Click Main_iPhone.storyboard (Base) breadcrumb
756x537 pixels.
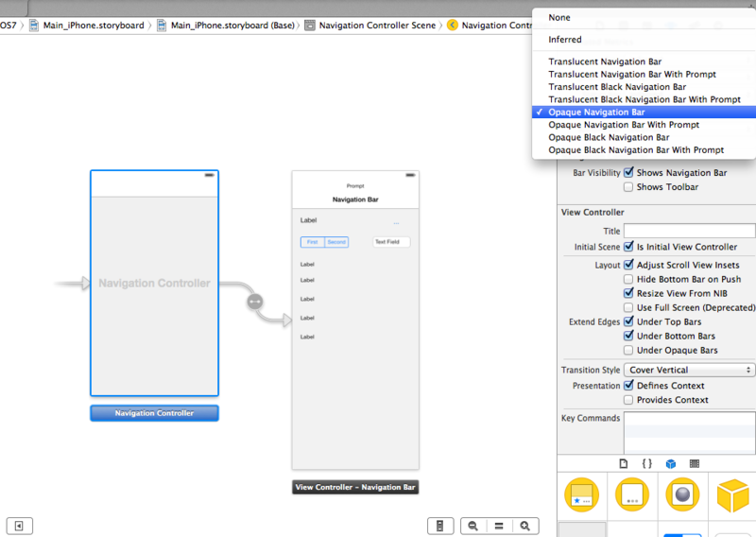click(x=232, y=26)
